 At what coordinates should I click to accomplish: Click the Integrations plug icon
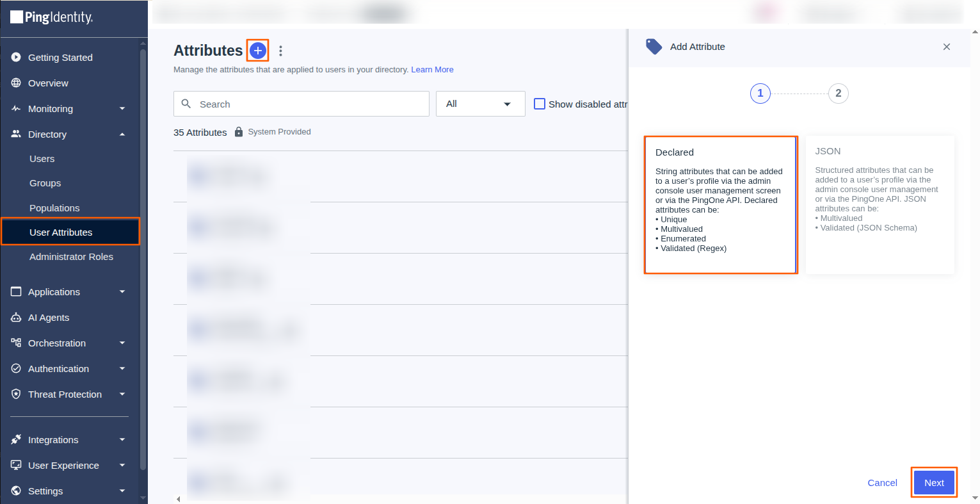pyautogui.click(x=16, y=440)
